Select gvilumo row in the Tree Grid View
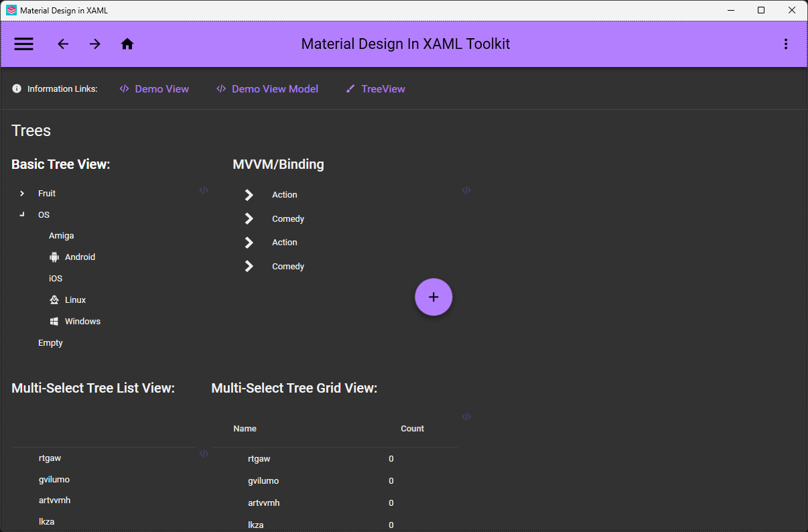The width and height of the screenshot is (808, 532). tap(335, 481)
